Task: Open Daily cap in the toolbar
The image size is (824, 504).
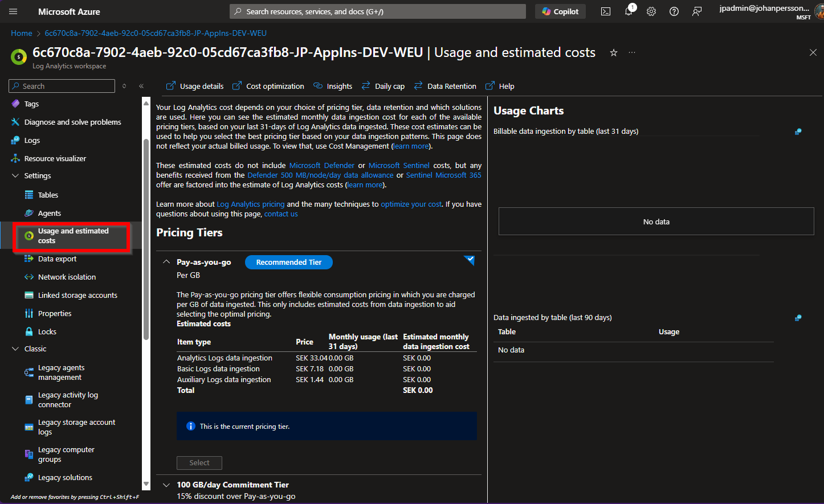Action: tap(383, 86)
